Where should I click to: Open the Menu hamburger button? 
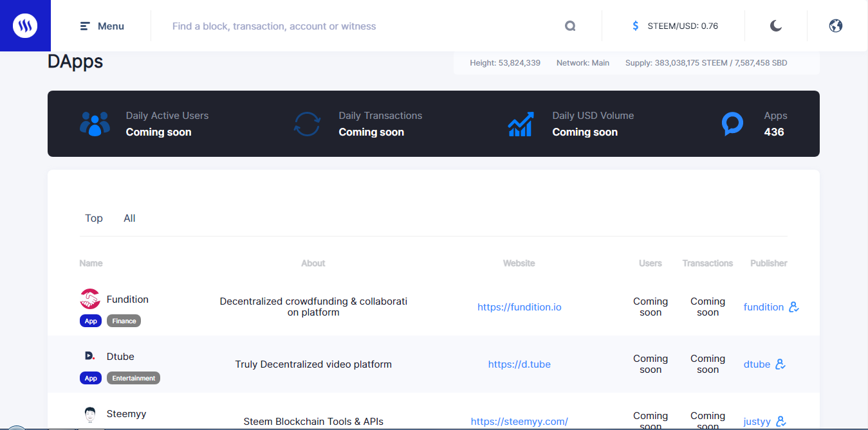[102, 26]
